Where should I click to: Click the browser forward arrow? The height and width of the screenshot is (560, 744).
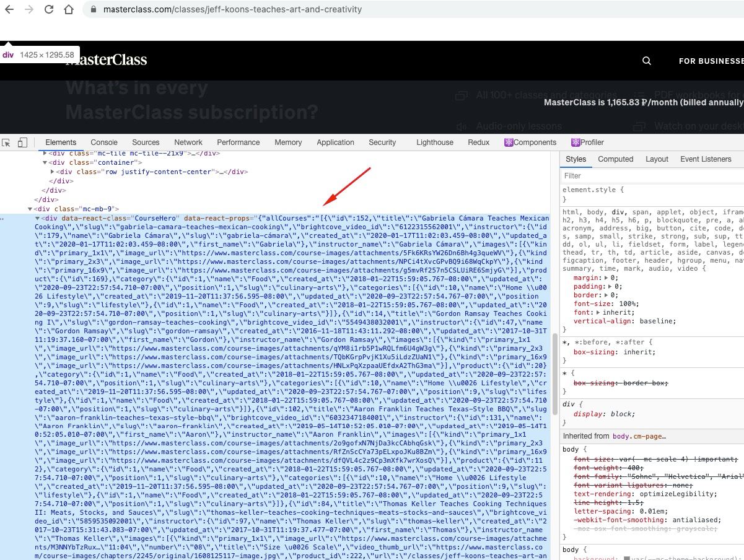click(28, 9)
